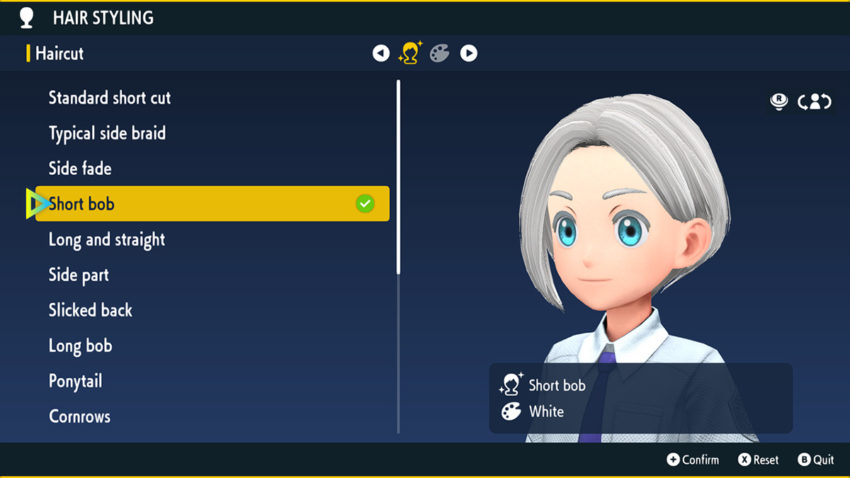Click the green checkmark on Short bob
This screenshot has height=478, width=850.
[365, 204]
